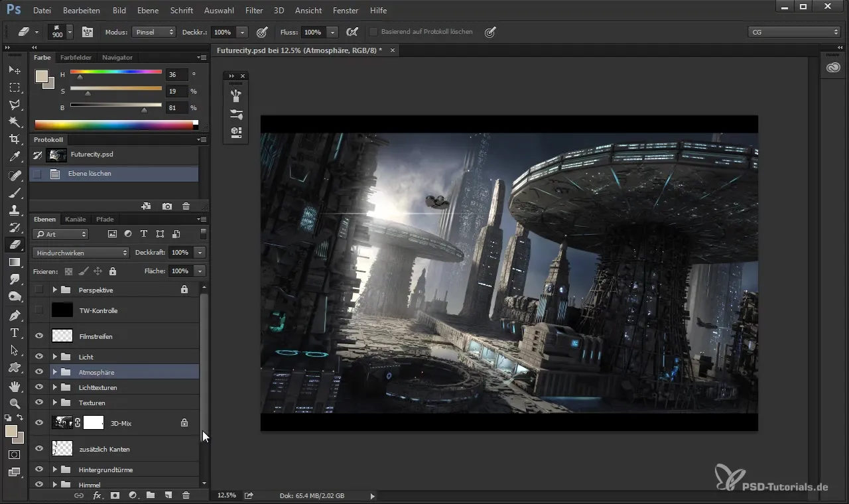
Task: Hide the Atmosphäre group
Action: (x=38, y=372)
